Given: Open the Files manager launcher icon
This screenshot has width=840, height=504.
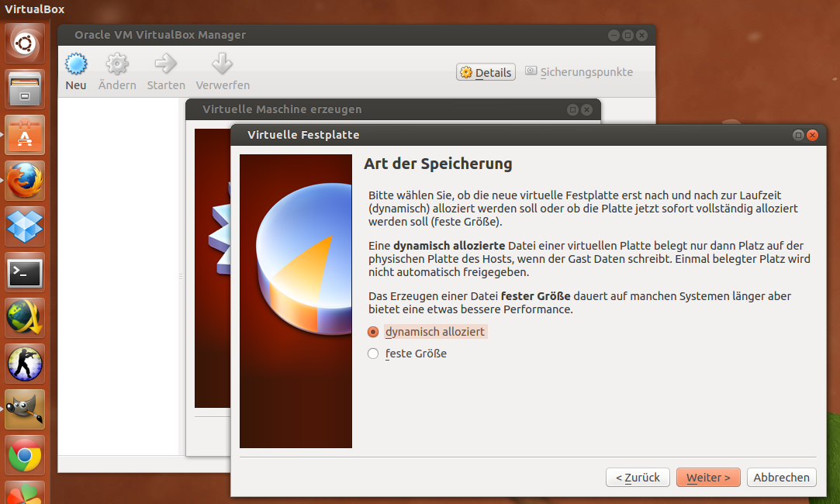Looking at the screenshot, I should click(25, 89).
